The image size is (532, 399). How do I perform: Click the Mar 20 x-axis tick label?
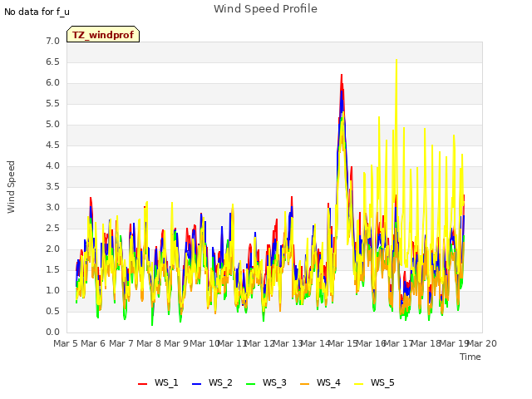[482, 343]
